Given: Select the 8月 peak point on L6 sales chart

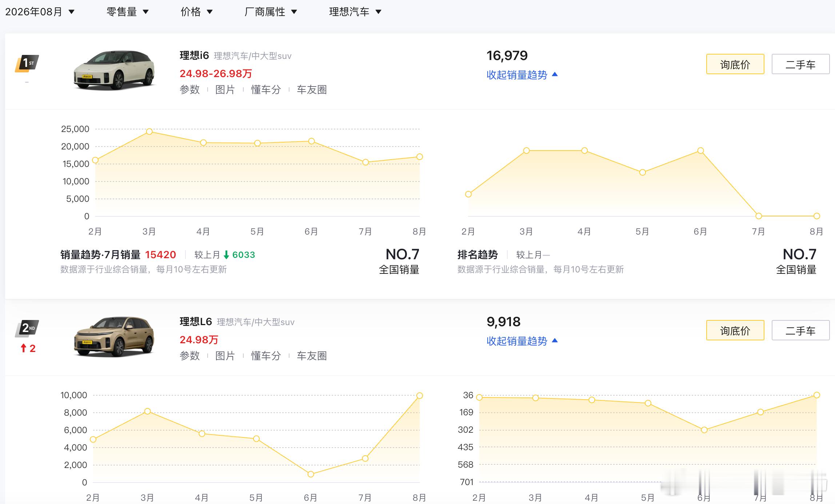Looking at the screenshot, I should (x=419, y=396).
